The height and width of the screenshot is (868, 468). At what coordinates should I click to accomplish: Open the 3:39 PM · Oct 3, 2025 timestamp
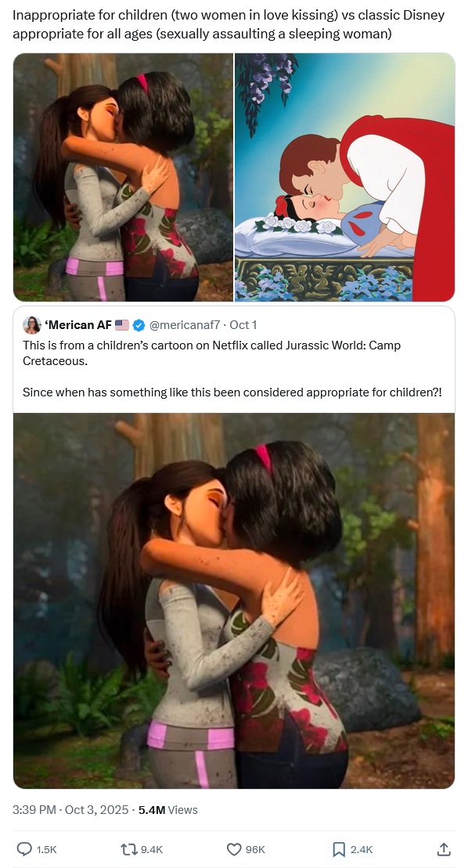70,810
